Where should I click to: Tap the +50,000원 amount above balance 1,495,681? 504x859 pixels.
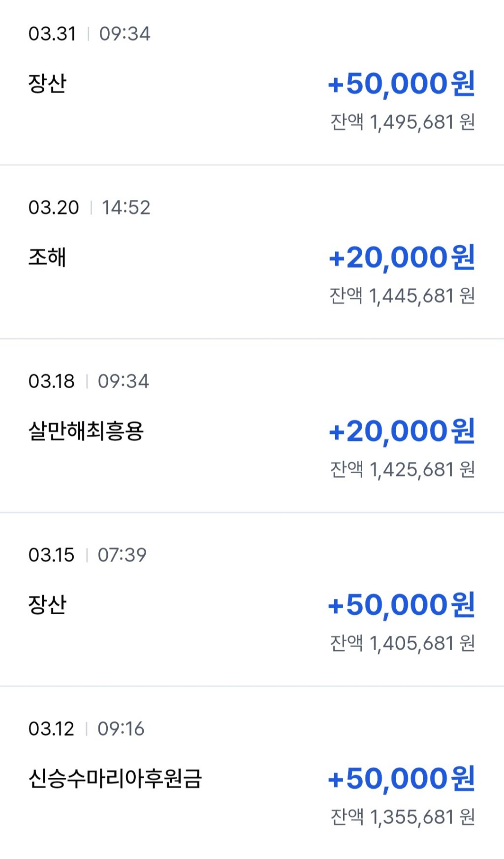(402, 84)
